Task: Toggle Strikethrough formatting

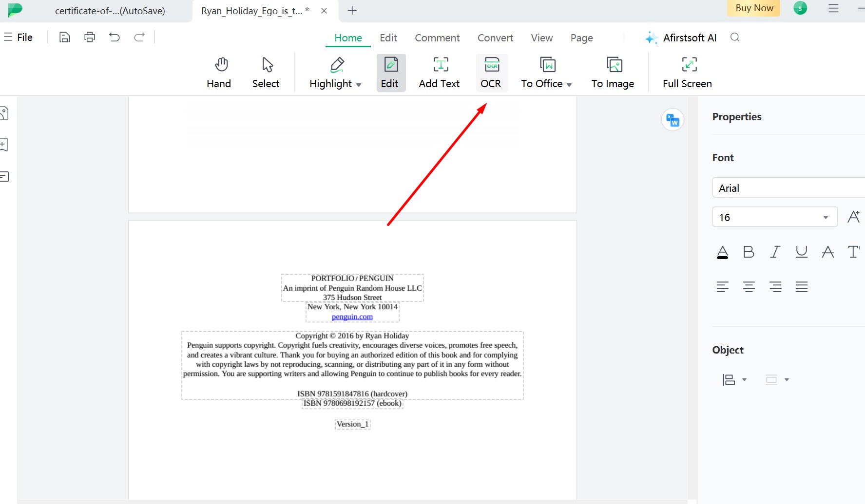Action: (x=828, y=252)
